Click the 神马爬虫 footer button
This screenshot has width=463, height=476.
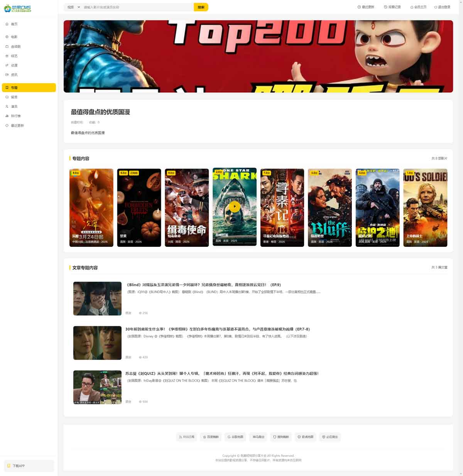pyautogui.click(x=259, y=437)
